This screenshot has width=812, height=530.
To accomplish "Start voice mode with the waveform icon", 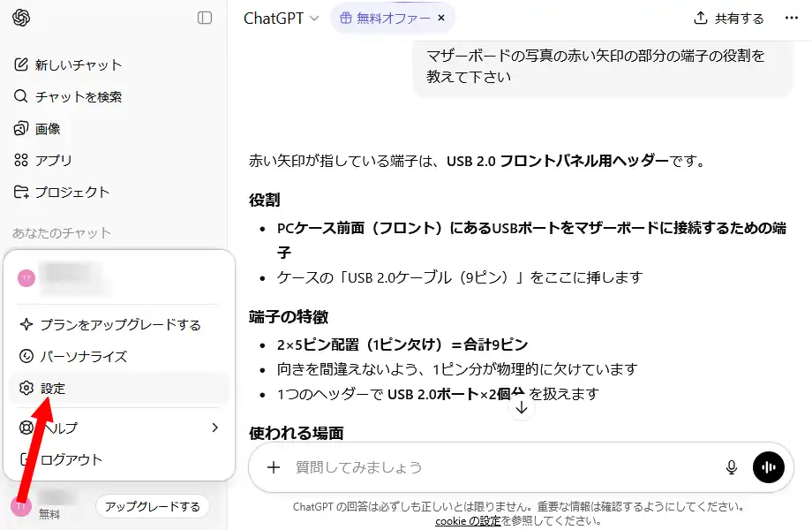I will click(768, 467).
